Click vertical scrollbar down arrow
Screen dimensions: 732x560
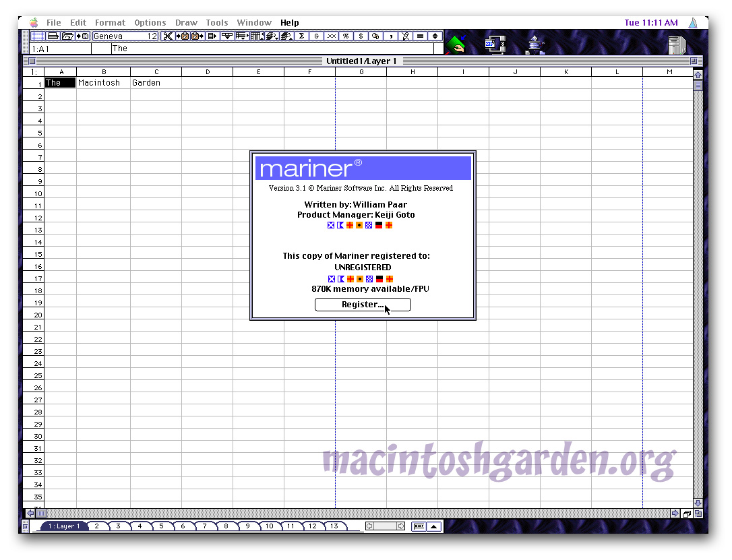coord(698,503)
